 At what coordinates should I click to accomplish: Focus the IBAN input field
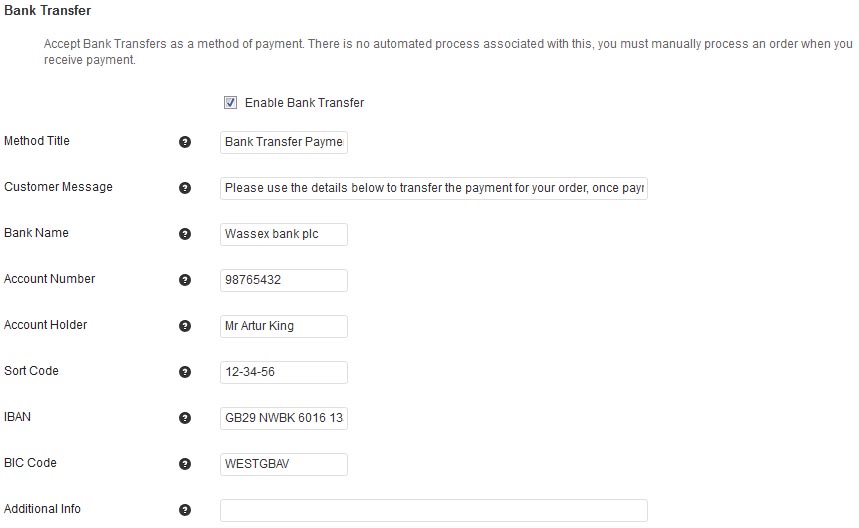pyautogui.click(x=284, y=418)
